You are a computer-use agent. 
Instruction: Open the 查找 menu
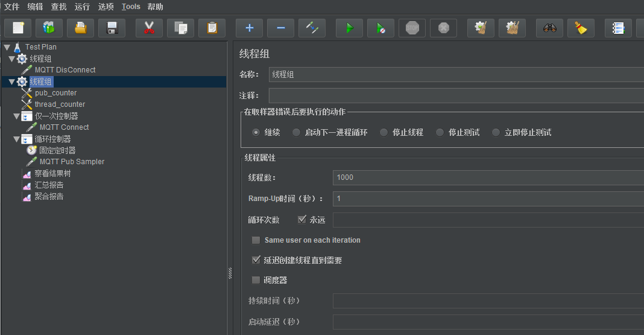pos(58,7)
